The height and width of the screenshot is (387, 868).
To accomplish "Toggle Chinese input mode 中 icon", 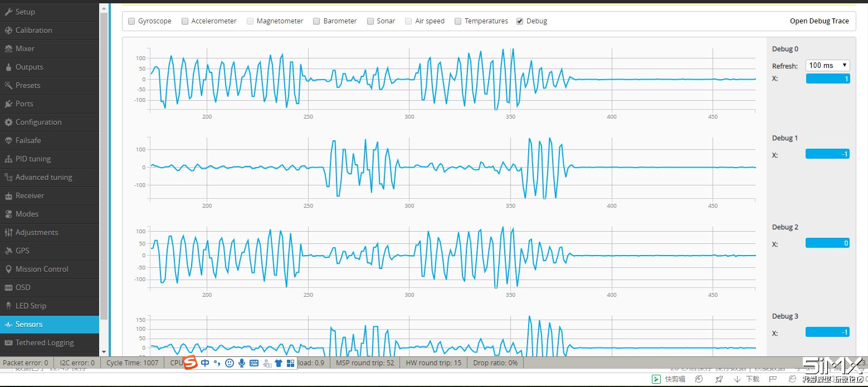I will 205,363.
